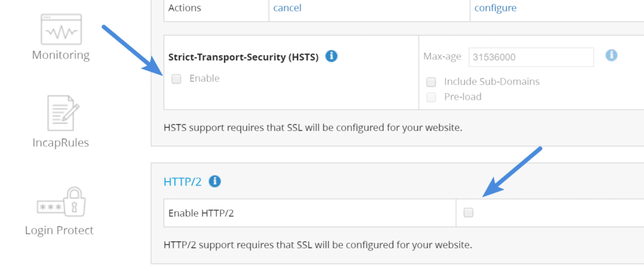Tick the Include Sub-Domains checkbox
This screenshot has height=271, width=644.
click(431, 82)
